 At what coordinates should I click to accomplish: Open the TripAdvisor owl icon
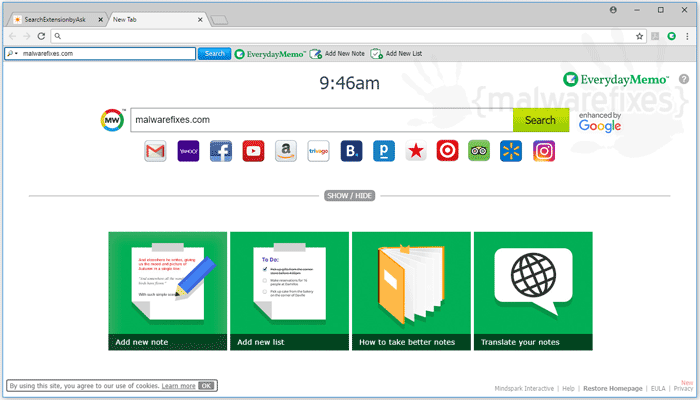[479, 151]
